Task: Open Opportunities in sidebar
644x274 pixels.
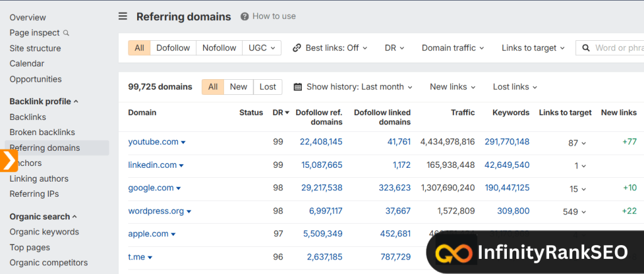Action: click(x=35, y=79)
